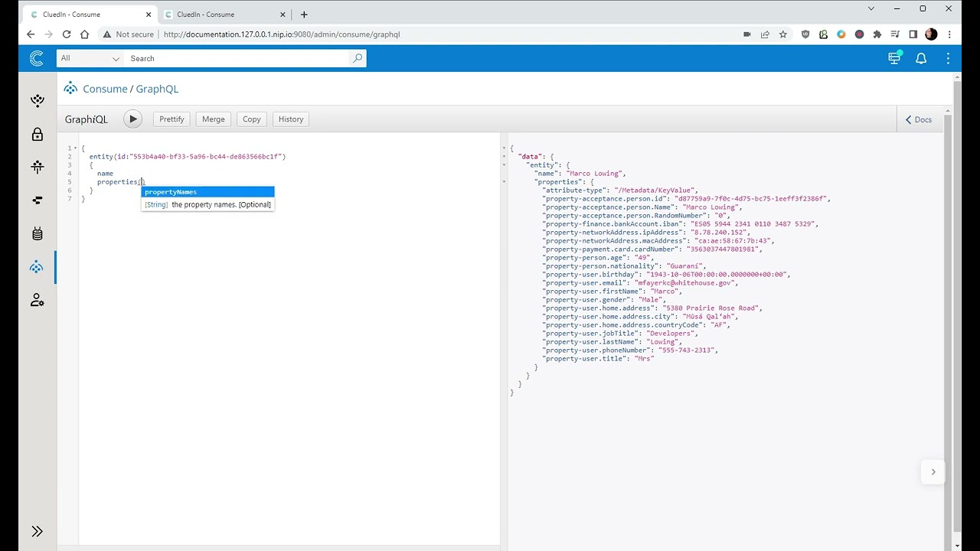Image resolution: width=980 pixels, height=551 pixels.
Task: Open the uBlock Origin extension
Action: click(805, 34)
